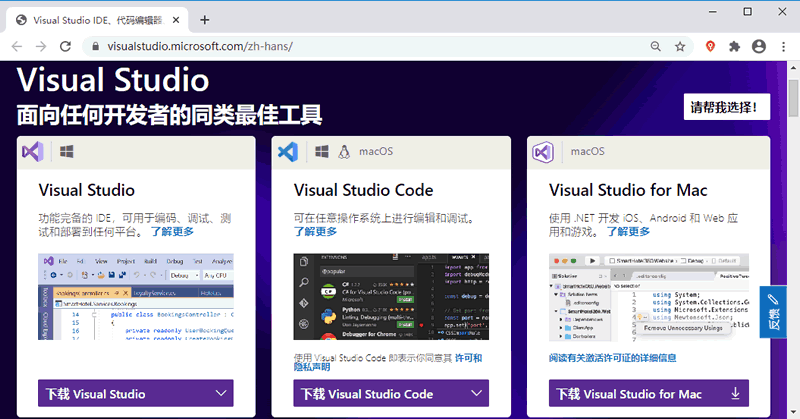Expand the 下载 Visual Studio Code dropdown chevron
800x419 pixels.
tap(477, 393)
